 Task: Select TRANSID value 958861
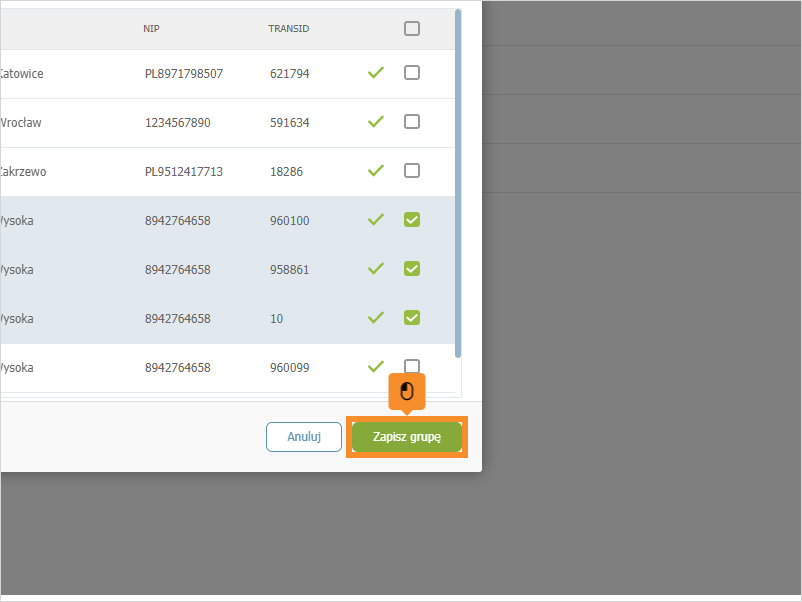point(289,270)
